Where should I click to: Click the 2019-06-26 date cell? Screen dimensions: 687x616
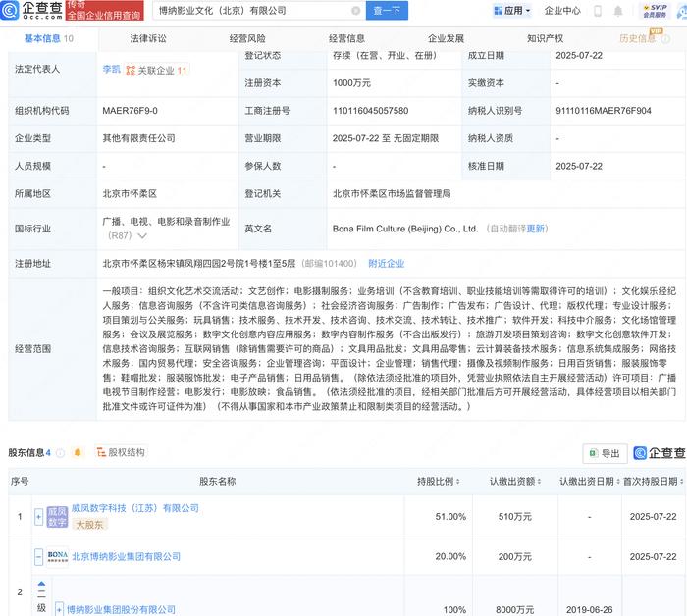tap(589, 610)
